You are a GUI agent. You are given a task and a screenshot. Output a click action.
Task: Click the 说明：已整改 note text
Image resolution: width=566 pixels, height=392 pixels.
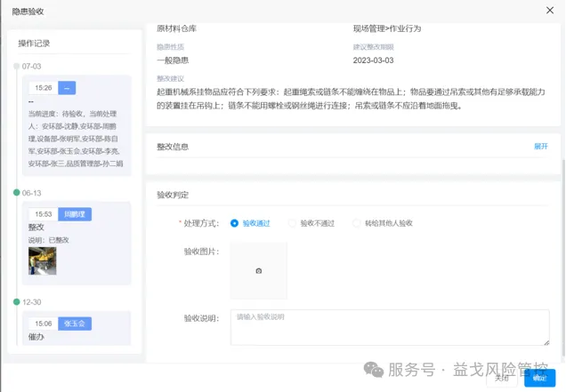point(48,240)
